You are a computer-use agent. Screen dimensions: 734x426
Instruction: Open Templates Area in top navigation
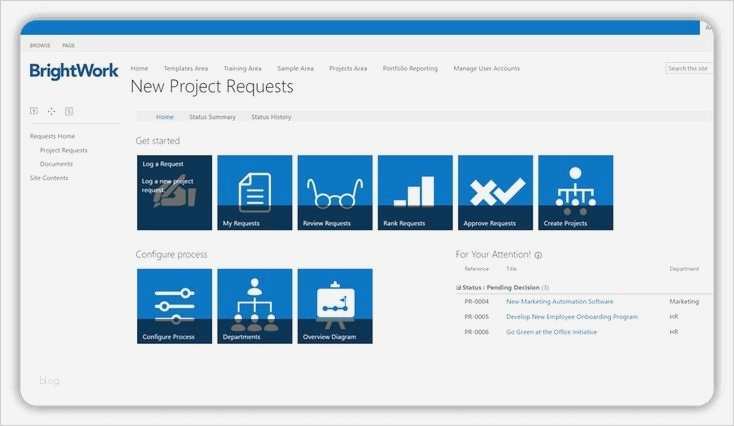(186, 68)
